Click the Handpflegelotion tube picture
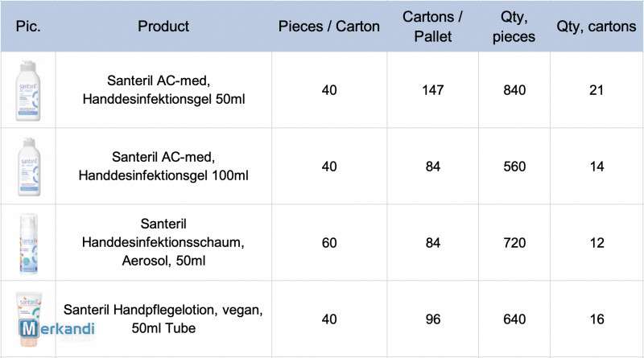 pos(29,319)
